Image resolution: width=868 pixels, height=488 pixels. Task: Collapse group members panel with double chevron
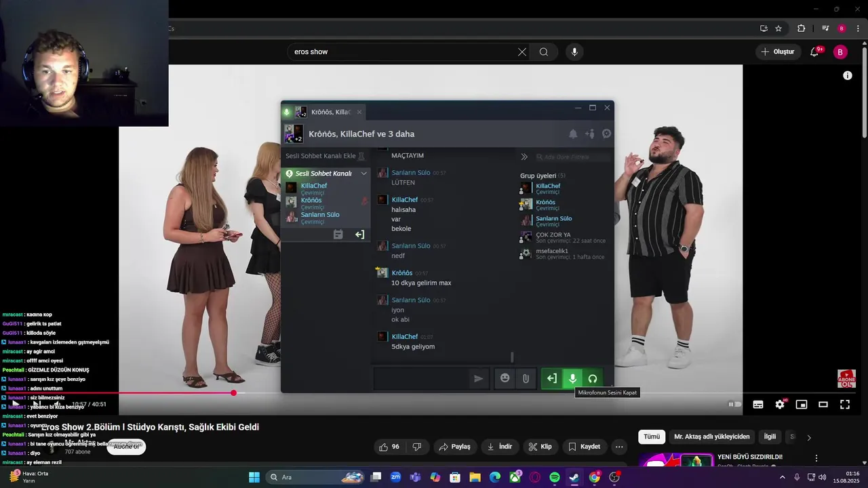[x=524, y=157]
